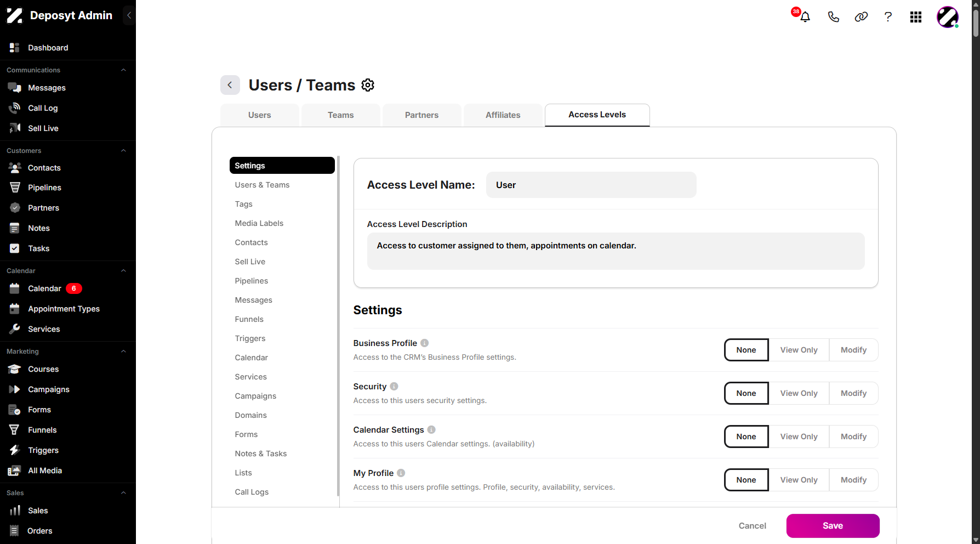Set Business Profile to Modify
Image resolution: width=980 pixels, height=544 pixels.
(853, 350)
